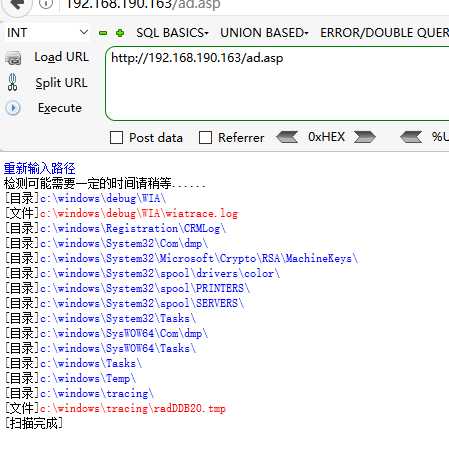
Task: Click the browser back arrow button
Action: click(18, 5)
